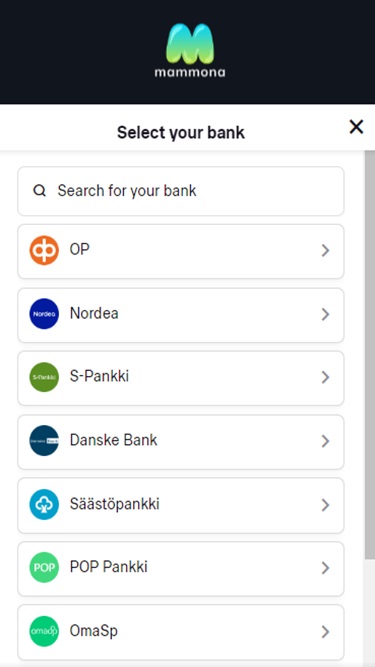Select S-Pankki from bank list
This screenshot has height=667, width=375.
(181, 378)
